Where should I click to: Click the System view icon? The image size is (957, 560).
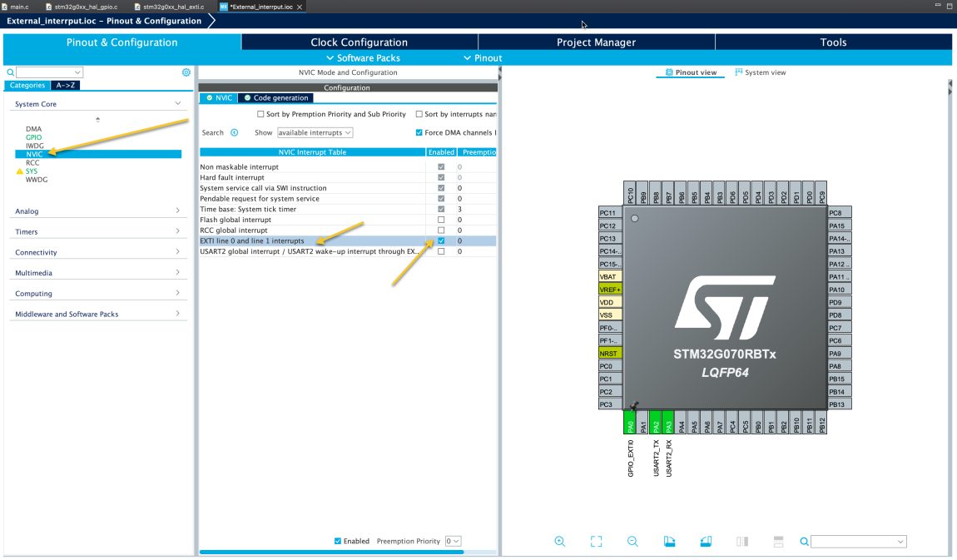click(x=761, y=72)
